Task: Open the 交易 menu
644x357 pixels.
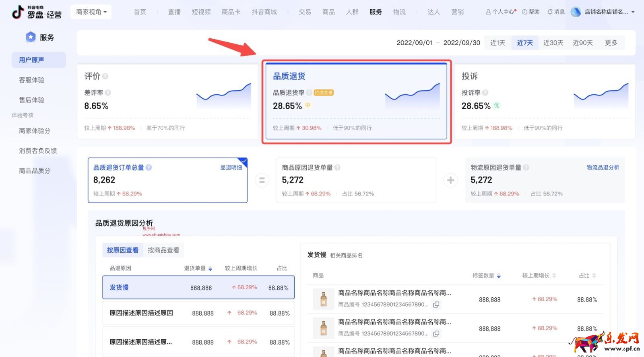Action: point(305,12)
